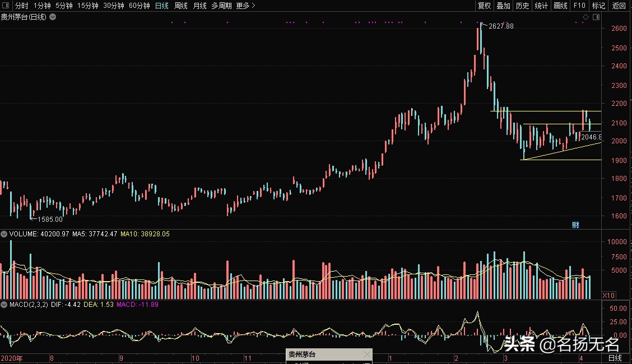632x364 pixels.
Task: Switch to 周线 weekly chart
Action: pyautogui.click(x=181, y=6)
